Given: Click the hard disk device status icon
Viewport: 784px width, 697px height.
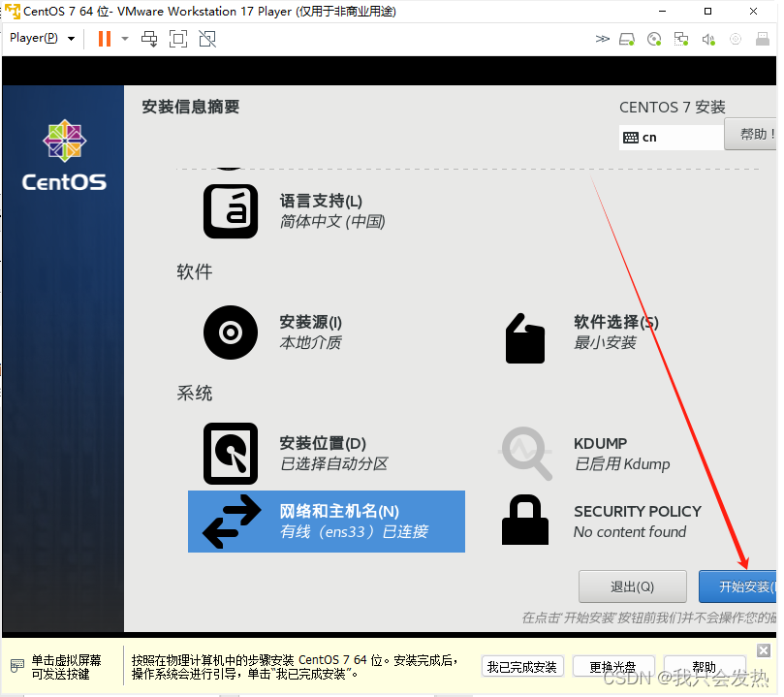Looking at the screenshot, I should [627, 39].
